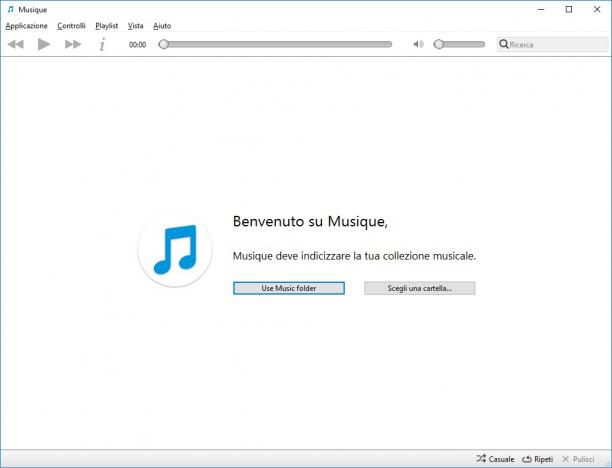Clear the playlist with Pulisci
This screenshot has height=468, width=612.
pyautogui.click(x=578, y=459)
